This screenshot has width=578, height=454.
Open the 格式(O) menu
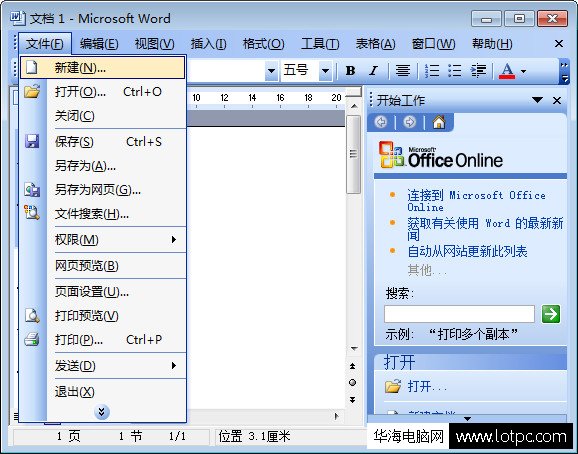(264, 44)
